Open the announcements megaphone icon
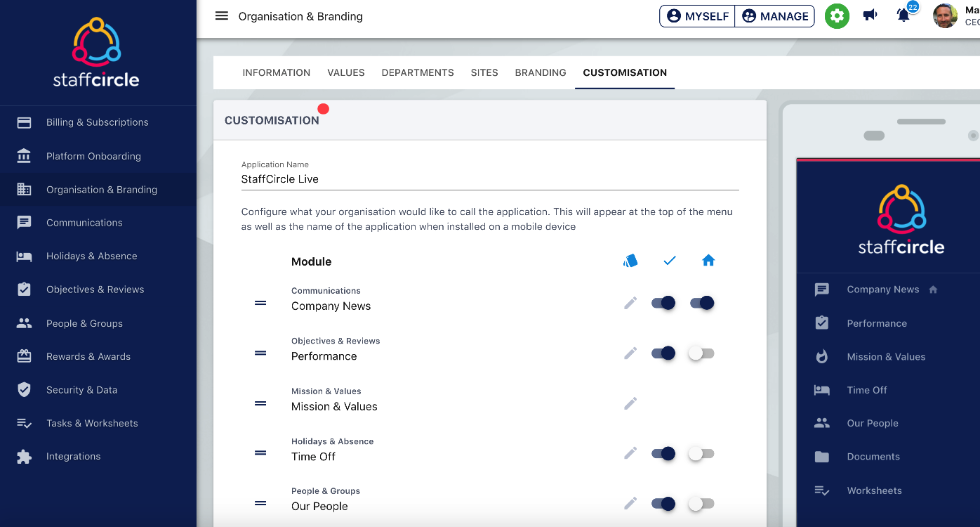Image resolution: width=980 pixels, height=527 pixels. point(870,15)
